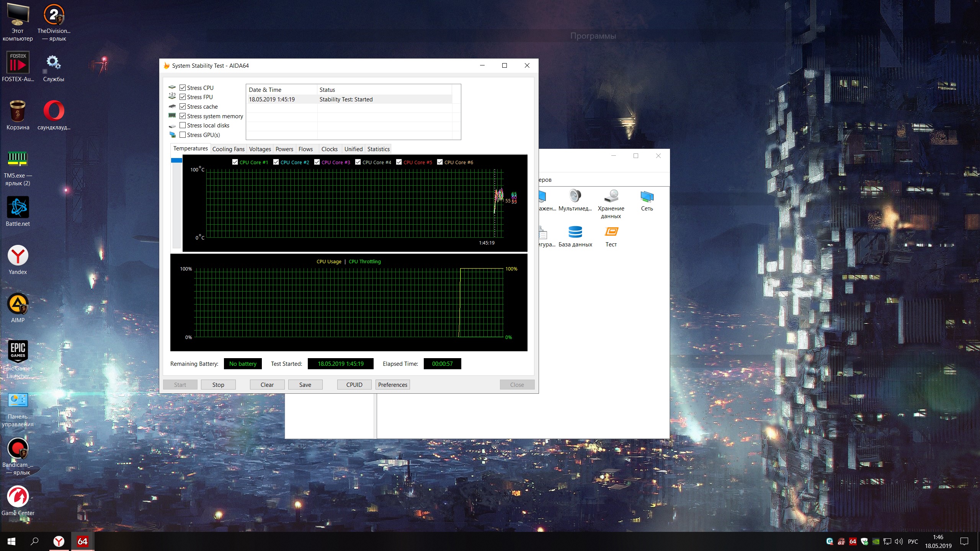Switch to the Cooling Fans tab

point(228,149)
